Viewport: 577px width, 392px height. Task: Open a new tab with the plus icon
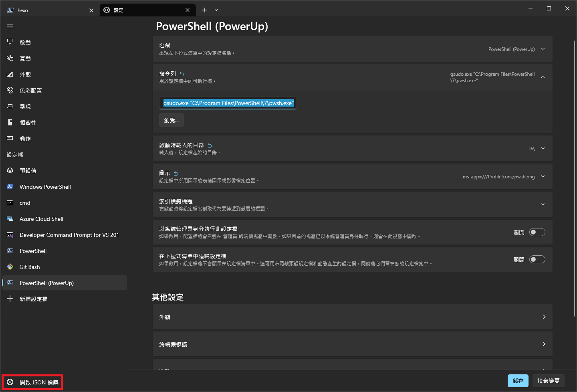[205, 10]
